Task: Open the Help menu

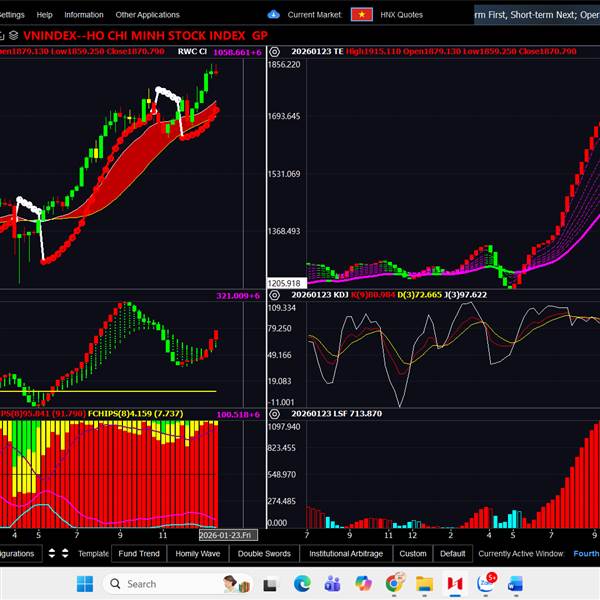Action: click(x=44, y=15)
